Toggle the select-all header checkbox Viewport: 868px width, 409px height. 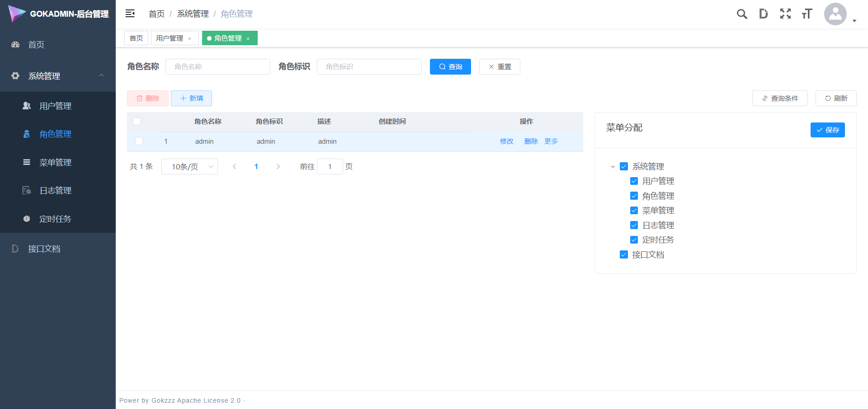[137, 122]
